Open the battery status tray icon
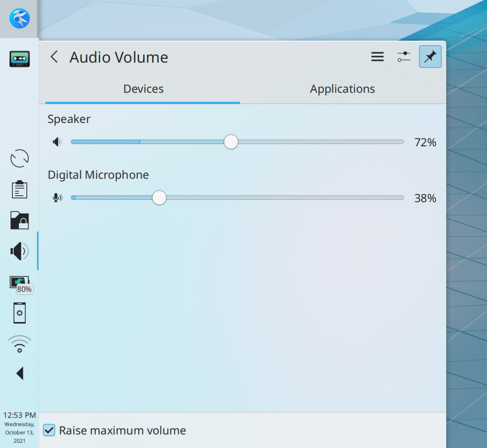Image resolution: width=487 pixels, height=448 pixels. click(19, 283)
